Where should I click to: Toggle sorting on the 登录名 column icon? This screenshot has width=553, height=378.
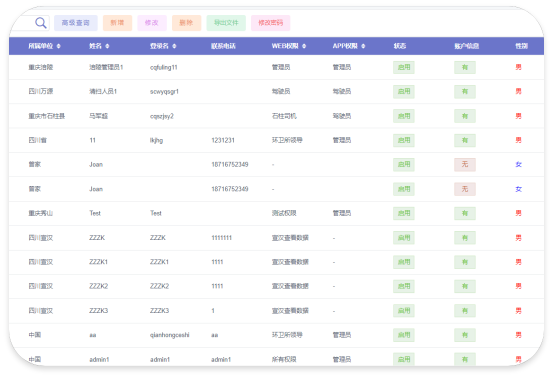[x=174, y=46]
